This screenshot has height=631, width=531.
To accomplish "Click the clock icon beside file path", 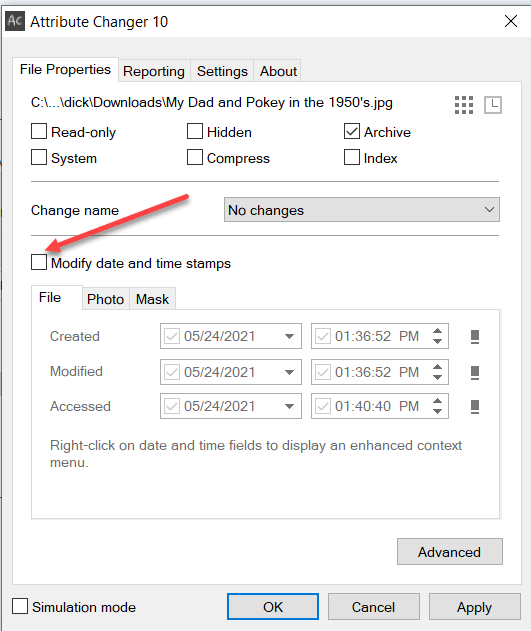I will tap(493, 105).
